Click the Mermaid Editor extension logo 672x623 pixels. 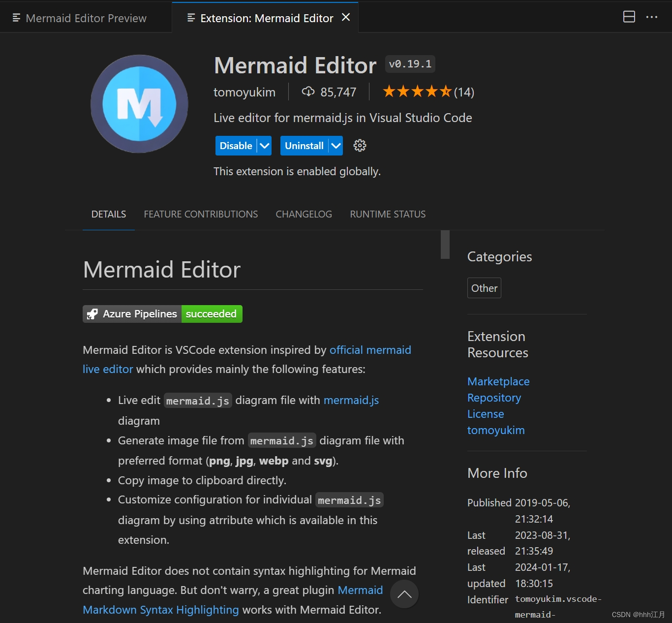tap(139, 104)
